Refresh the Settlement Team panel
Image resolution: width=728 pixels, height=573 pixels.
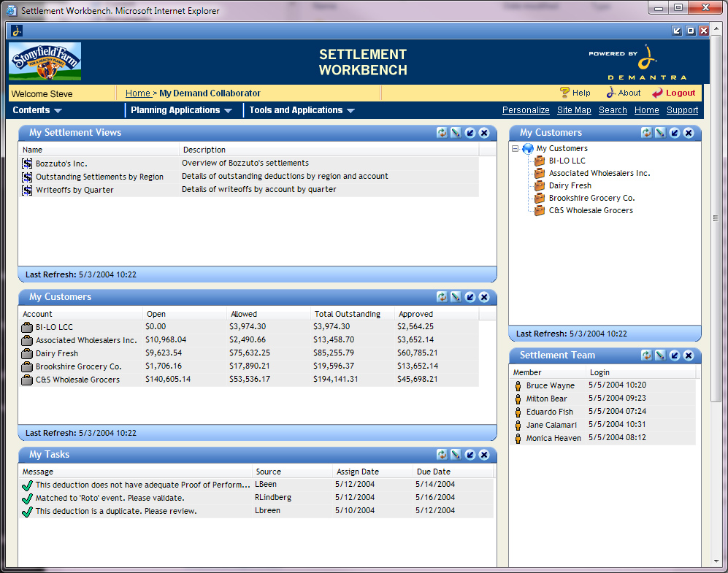pyautogui.click(x=646, y=355)
